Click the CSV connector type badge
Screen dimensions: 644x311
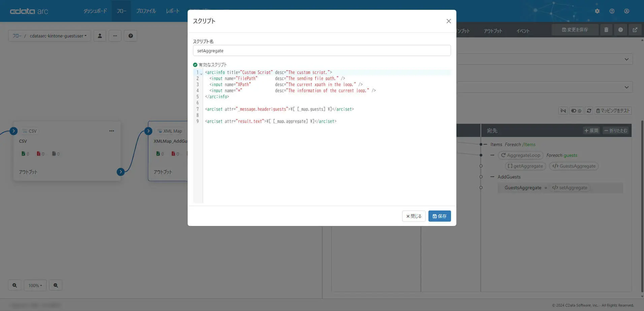coord(29,131)
